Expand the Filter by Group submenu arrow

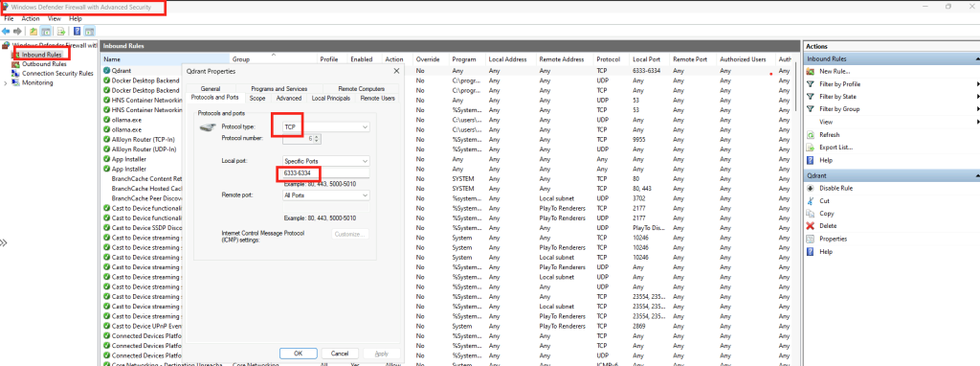pyautogui.click(x=977, y=109)
